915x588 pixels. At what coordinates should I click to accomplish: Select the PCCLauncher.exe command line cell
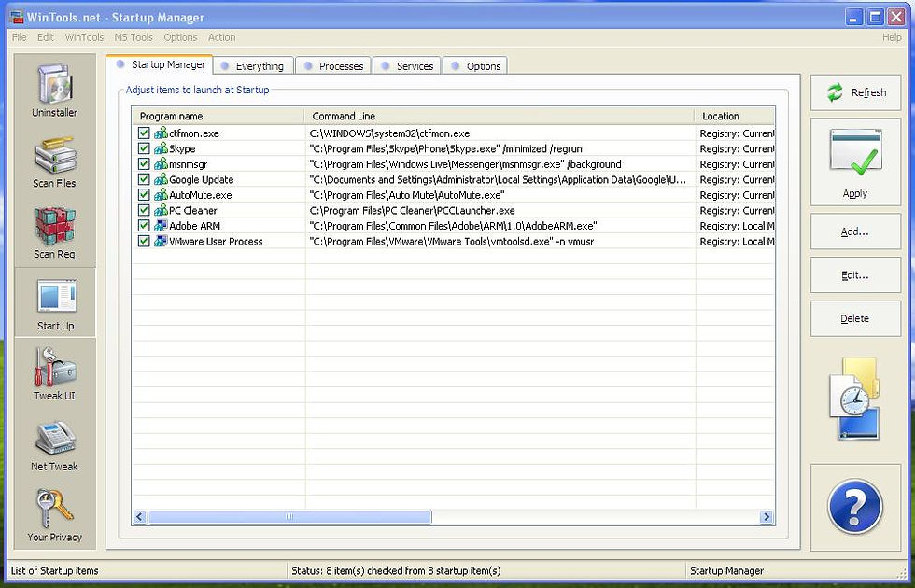[412, 211]
